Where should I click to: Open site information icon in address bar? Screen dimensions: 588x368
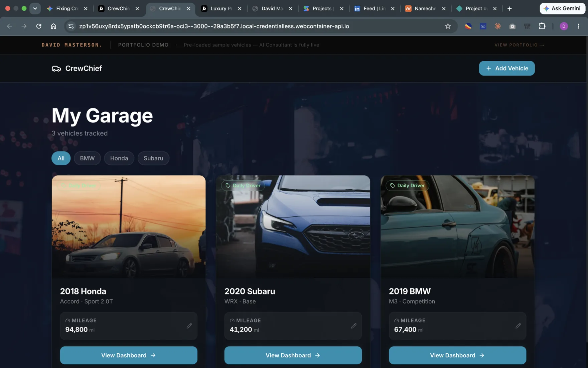coord(71,26)
